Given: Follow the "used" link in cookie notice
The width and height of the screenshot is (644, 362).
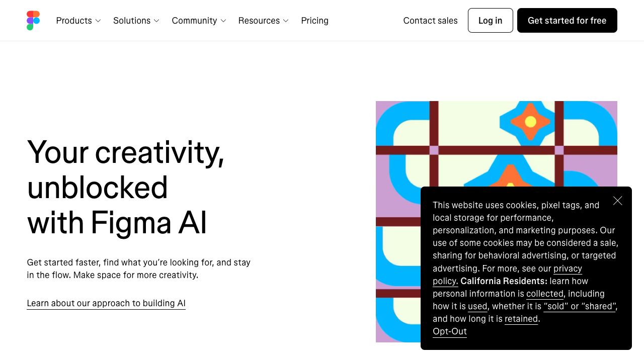Looking at the screenshot, I should [477, 306].
